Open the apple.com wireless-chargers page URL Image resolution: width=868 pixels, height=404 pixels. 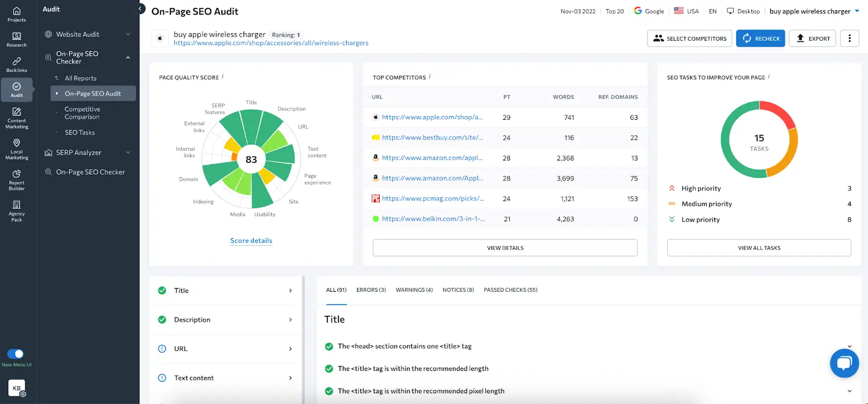click(271, 43)
